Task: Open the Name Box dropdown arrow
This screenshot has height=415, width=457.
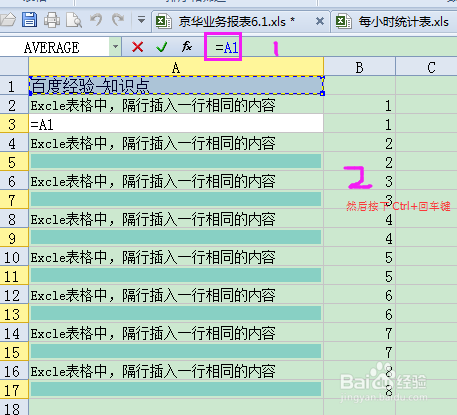Action: pos(115,47)
